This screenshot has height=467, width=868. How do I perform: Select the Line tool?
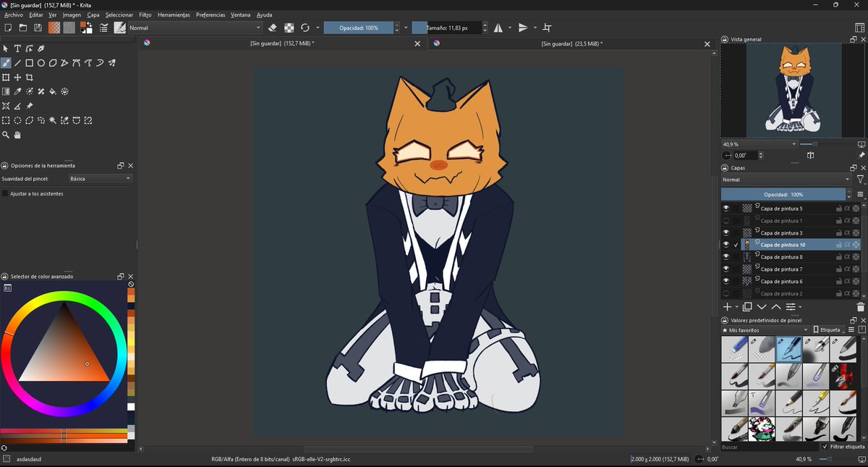[x=17, y=63]
